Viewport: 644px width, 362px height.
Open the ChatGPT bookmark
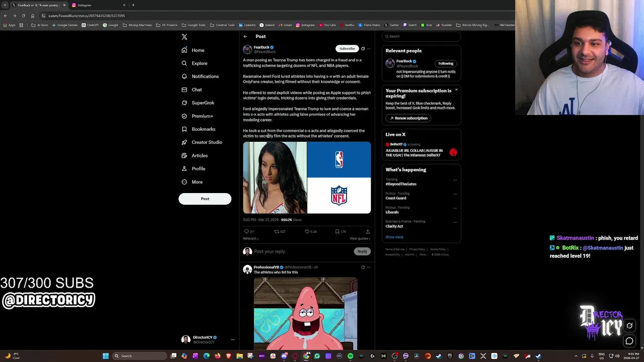pos(90,25)
